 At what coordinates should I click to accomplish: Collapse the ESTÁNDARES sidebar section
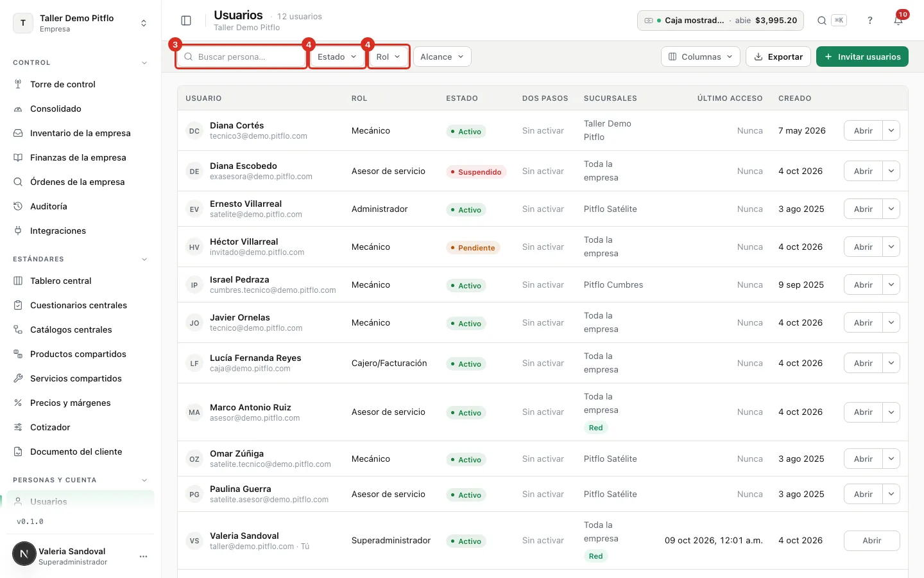144,259
